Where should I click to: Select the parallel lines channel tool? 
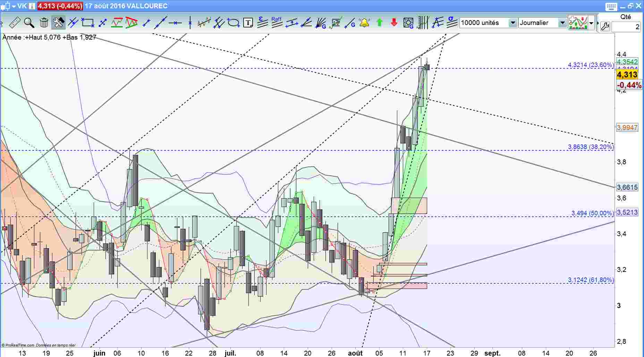[x=73, y=23]
